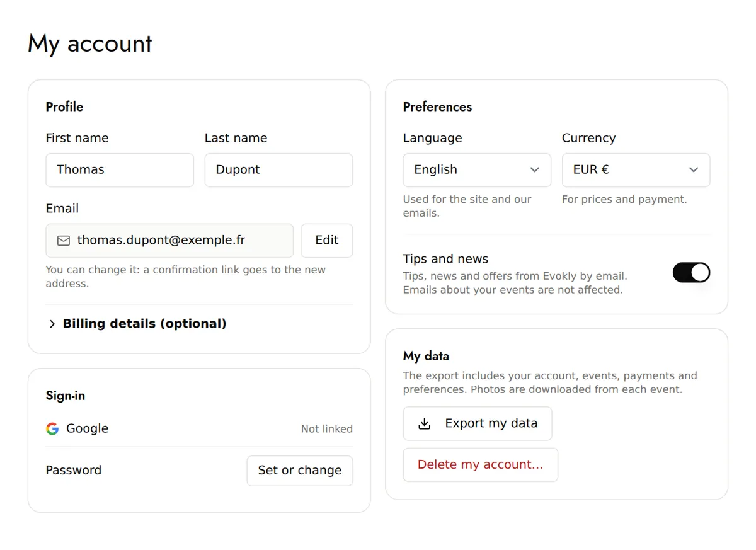Click the Preferences section title

coord(437,107)
